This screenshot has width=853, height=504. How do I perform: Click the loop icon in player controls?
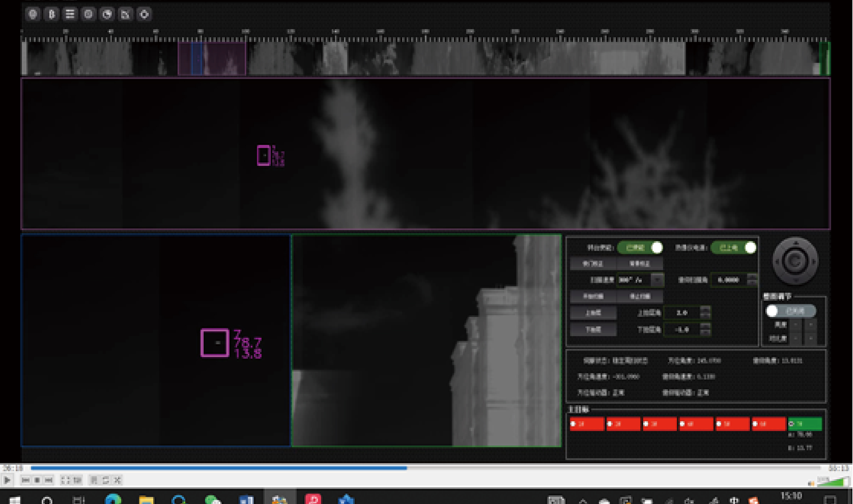tap(106, 480)
